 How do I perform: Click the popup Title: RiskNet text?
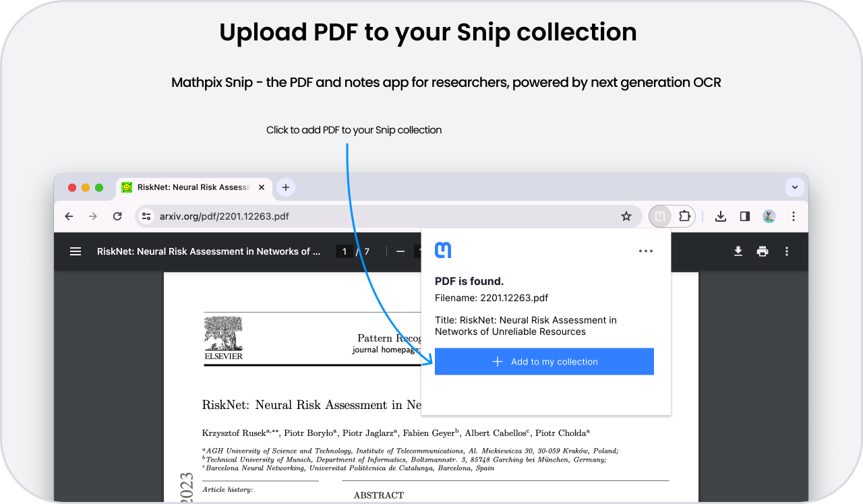point(526,326)
